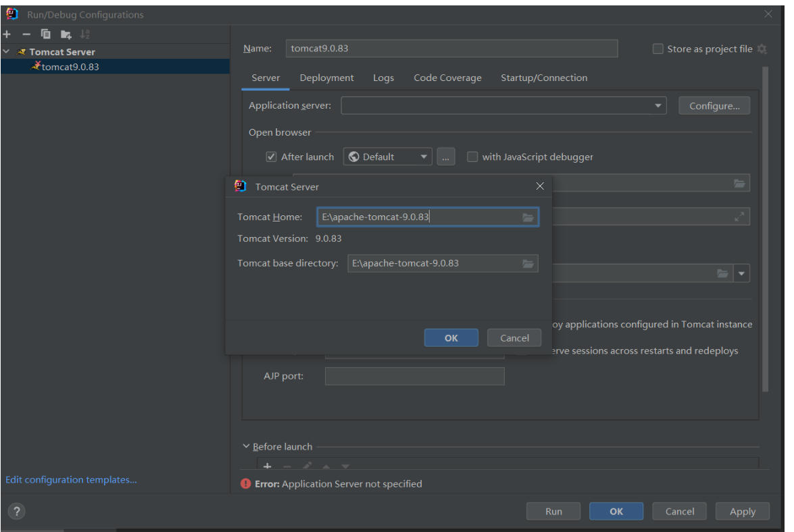Click the JRE field folder icon

(722, 273)
